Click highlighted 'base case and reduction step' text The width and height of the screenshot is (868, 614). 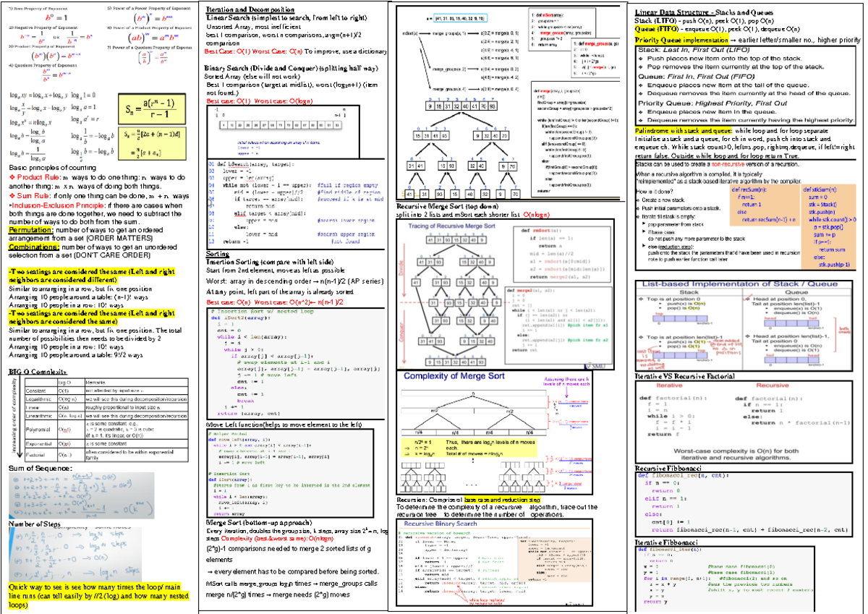click(x=503, y=500)
